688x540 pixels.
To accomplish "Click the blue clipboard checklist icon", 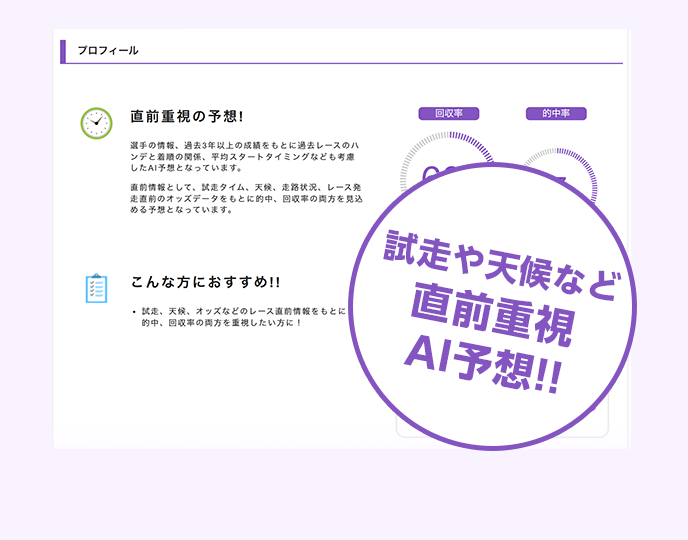I will 96,288.
